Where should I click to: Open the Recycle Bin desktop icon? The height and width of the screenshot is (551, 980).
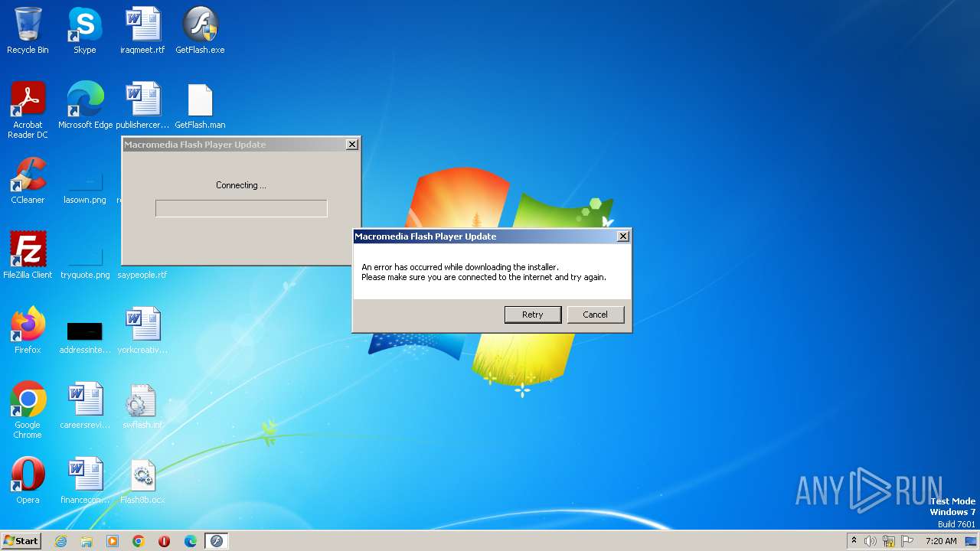coord(28,31)
